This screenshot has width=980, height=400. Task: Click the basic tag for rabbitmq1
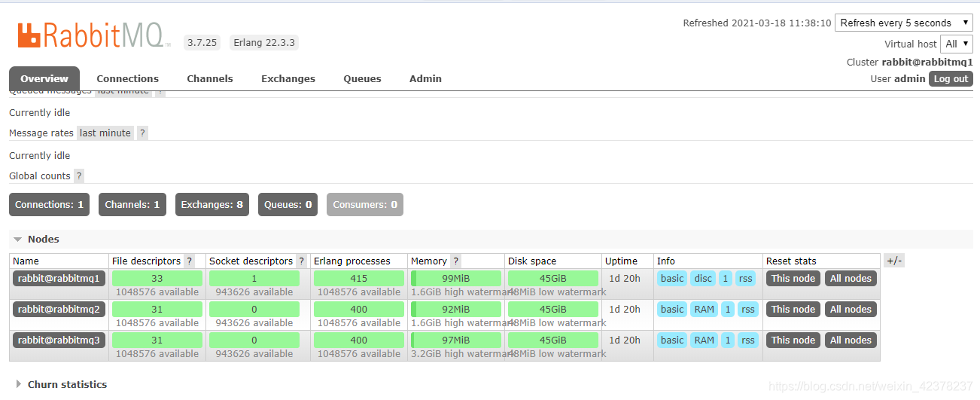tap(672, 278)
